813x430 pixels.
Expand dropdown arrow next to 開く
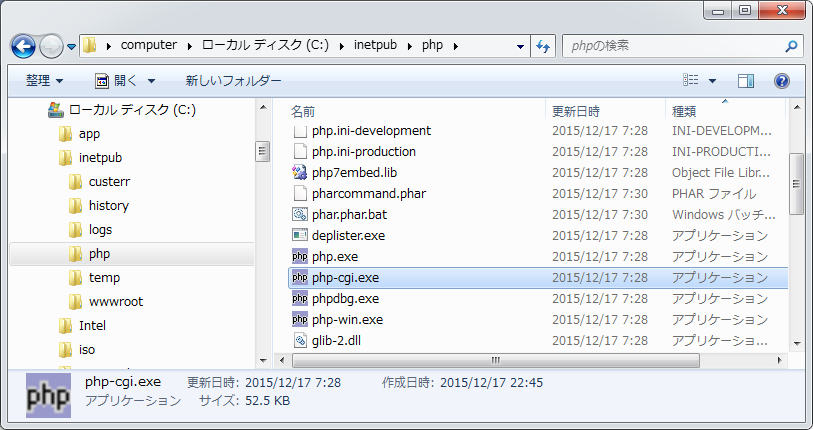pos(151,81)
